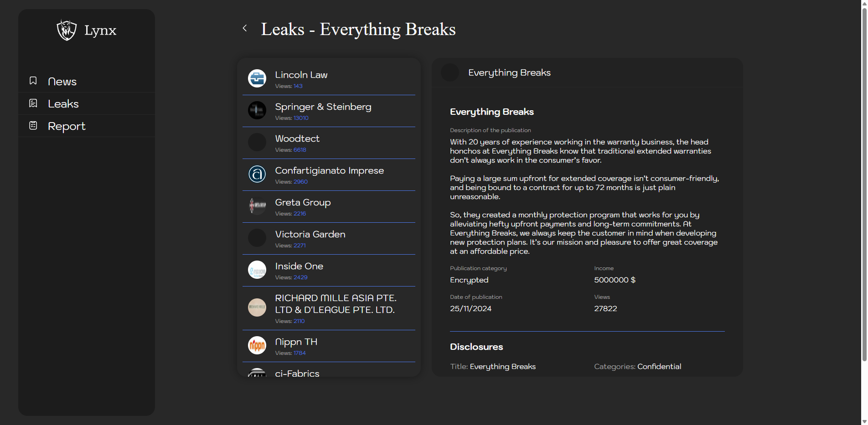Viewport: 868px width, 425px height.
Task: Select the ci-Fabrics entry in list
Action: 297,373
